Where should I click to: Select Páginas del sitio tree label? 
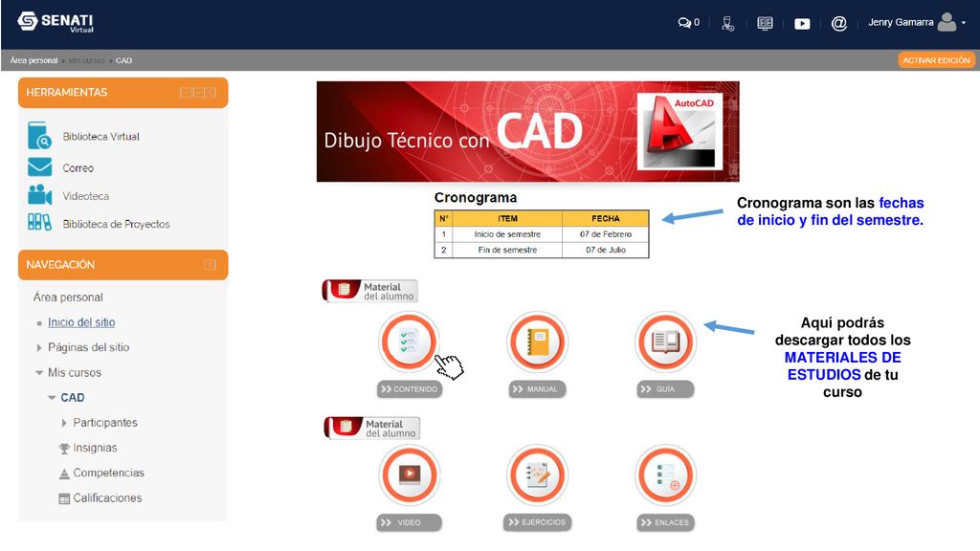(88, 347)
